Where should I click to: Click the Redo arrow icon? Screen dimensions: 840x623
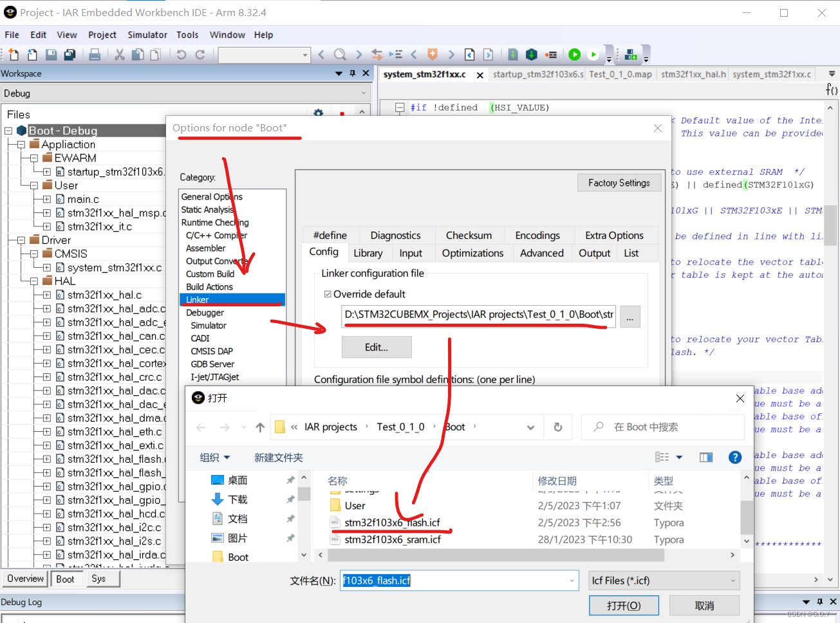point(200,55)
